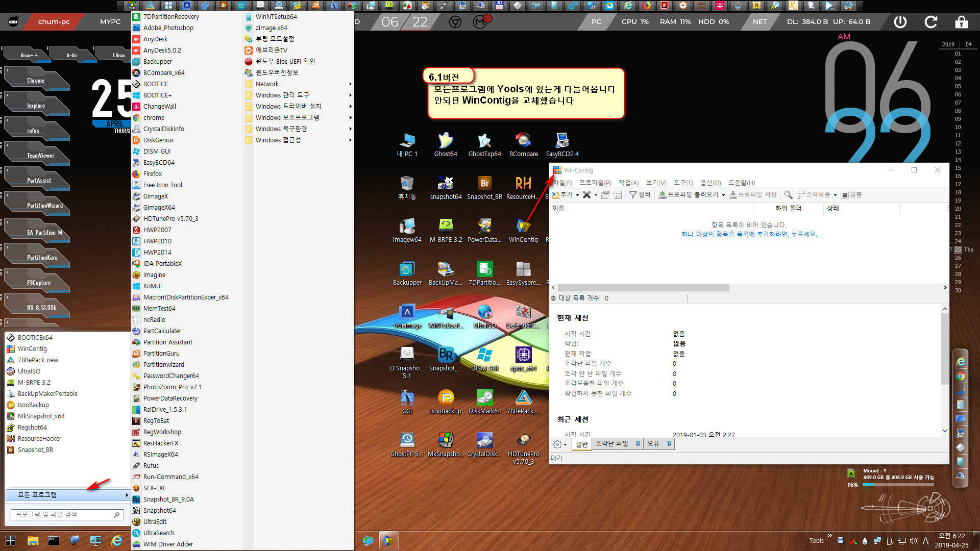Open WinContig 추가 dropdown arrow
Image resolution: width=980 pixels, height=551 pixels.
(577, 195)
